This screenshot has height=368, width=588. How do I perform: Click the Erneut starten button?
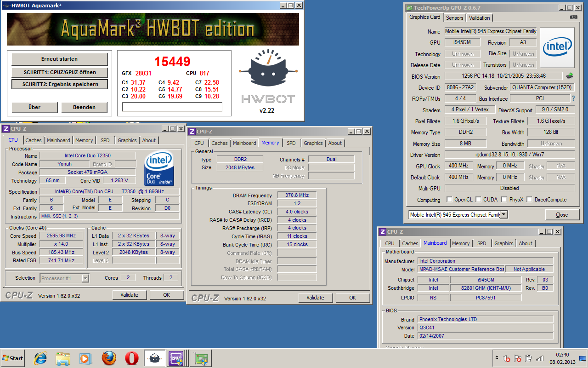[x=60, y=59]
